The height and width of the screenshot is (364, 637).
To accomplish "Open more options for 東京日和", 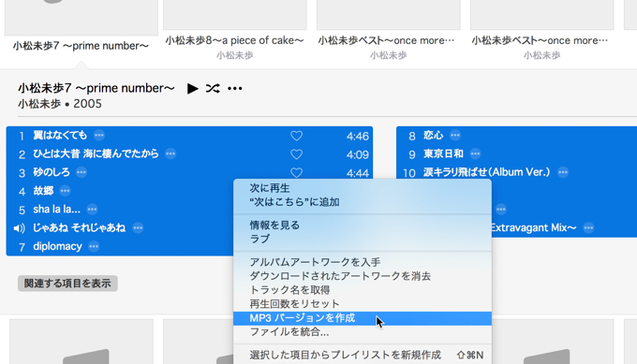I will (475, 153).
